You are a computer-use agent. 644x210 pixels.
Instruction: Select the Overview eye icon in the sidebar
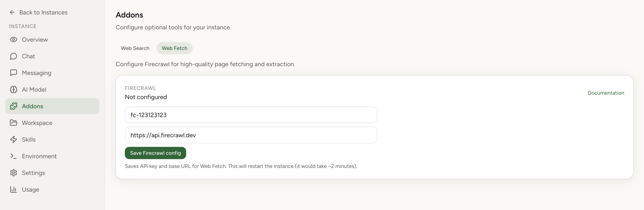click(x=14, y=39)
